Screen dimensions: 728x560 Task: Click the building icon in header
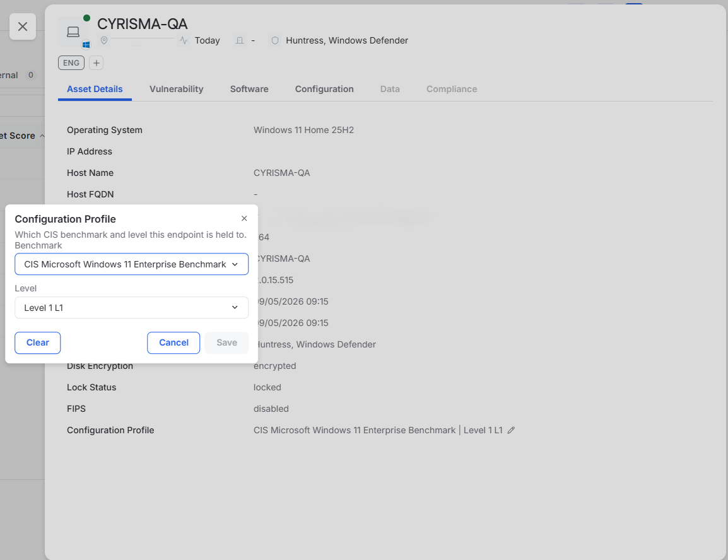pyautogui.click(x=240, y=40)
